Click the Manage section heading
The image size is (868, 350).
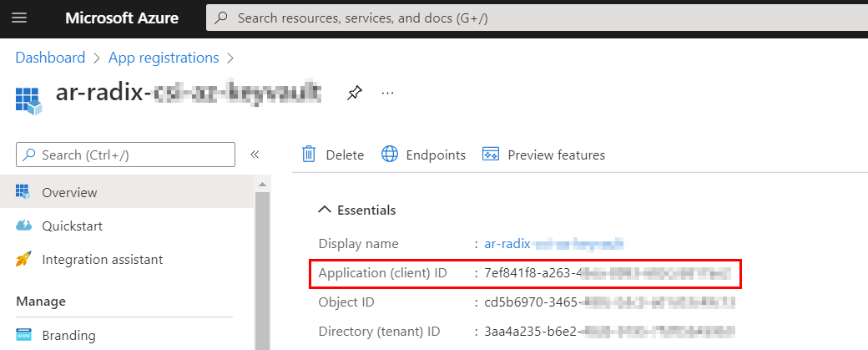coord(41,302)
